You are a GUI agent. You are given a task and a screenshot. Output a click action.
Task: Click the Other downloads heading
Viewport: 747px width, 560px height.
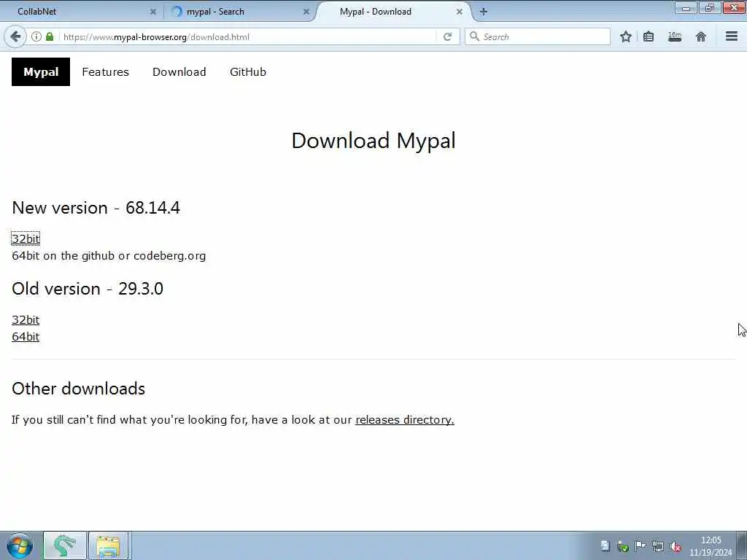point(79,389)
